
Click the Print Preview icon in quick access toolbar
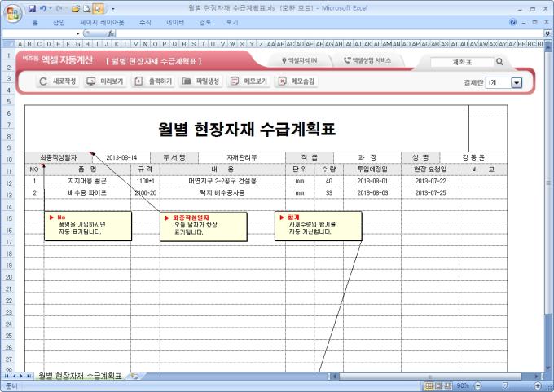[x=86, y=8]
